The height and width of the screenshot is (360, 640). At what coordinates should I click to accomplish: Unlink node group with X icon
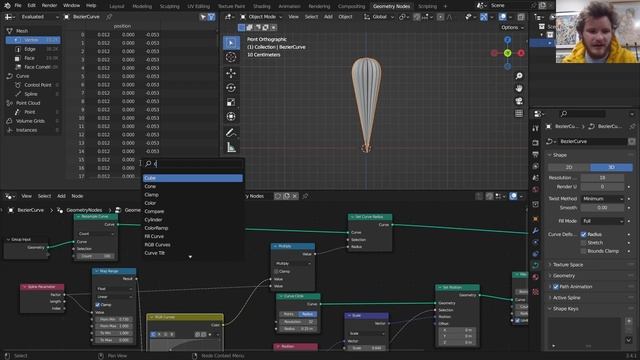click(x=295, y=196)
